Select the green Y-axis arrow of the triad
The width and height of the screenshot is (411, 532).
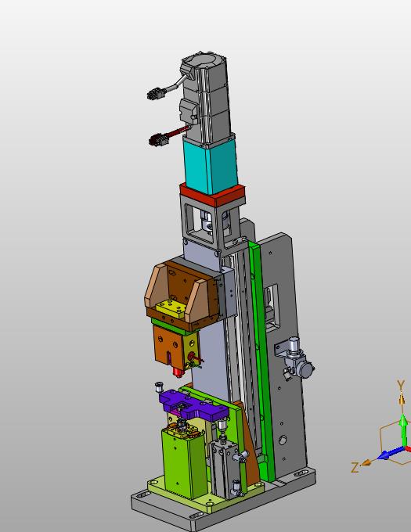[403, 430]
